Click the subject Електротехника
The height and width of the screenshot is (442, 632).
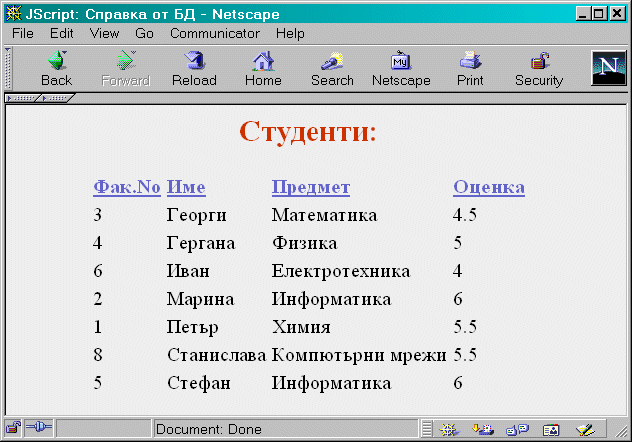pos(341,271)
